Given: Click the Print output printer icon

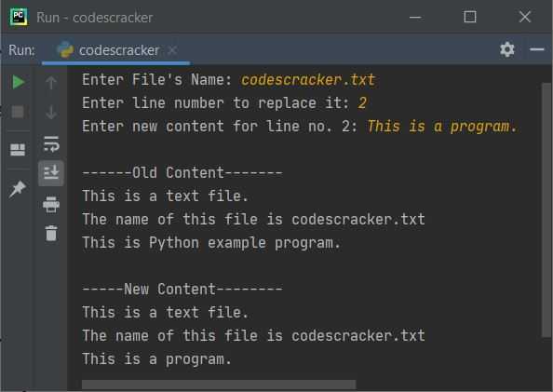Looking at the screenshot, I should [x=51, y=204].
